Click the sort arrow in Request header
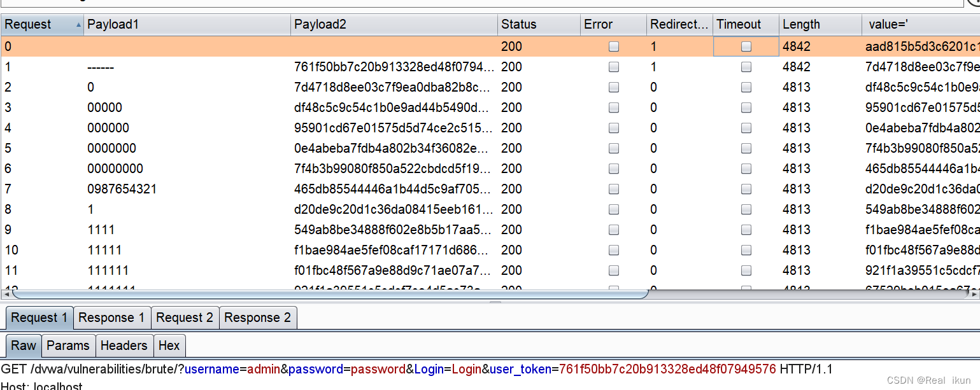Viewport: 980px width, 390px height. tap(78, 24)
